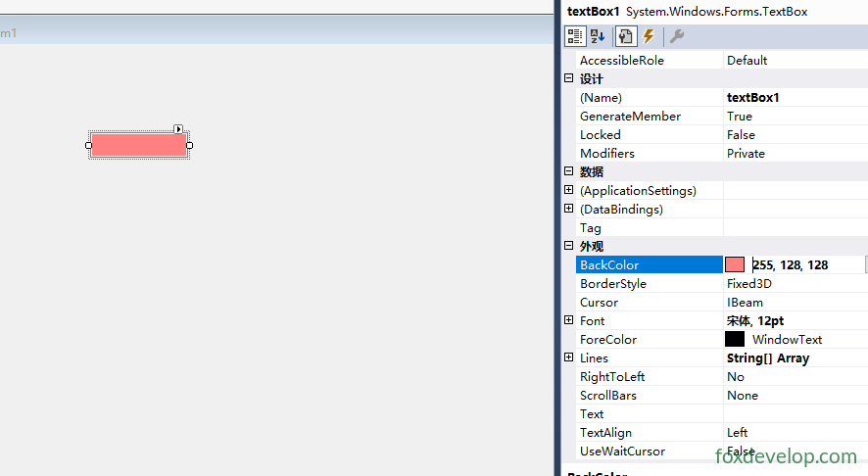Sort properties alphabetically
This screenshot has width=868, height=476.
[598, 36]
